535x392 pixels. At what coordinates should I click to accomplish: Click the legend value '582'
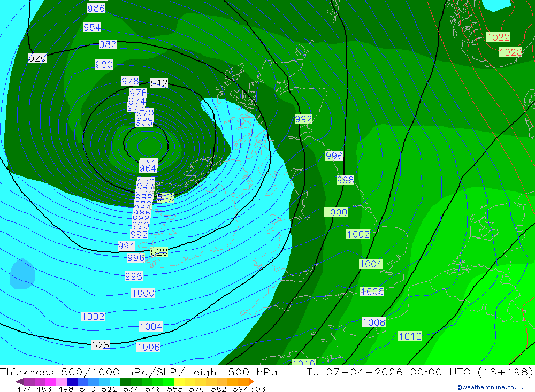point(219,389)
